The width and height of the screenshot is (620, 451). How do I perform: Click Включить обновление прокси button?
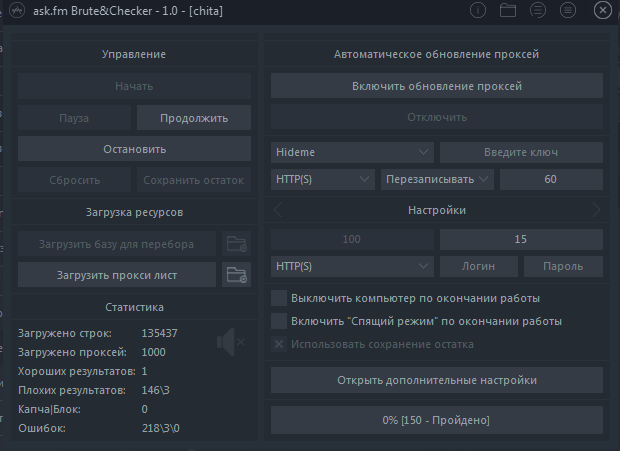437,86
